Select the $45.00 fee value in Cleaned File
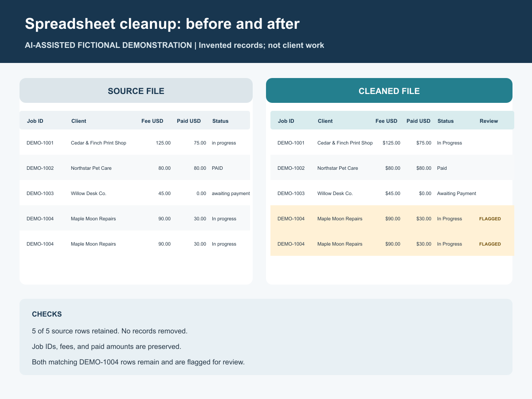The width and height of the screenshot is (532, 399). tap(393, 193)
